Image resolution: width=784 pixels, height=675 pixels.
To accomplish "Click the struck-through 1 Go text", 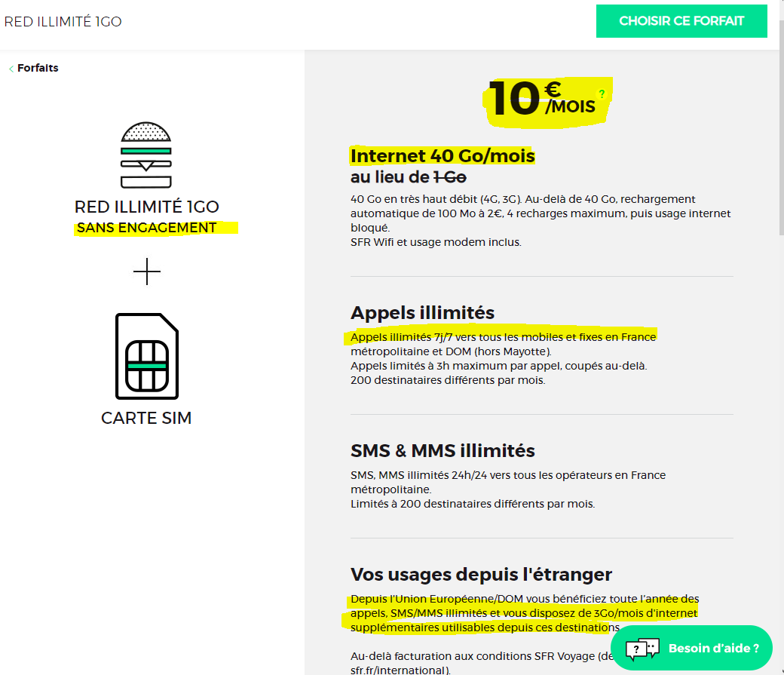I will 449,177.
